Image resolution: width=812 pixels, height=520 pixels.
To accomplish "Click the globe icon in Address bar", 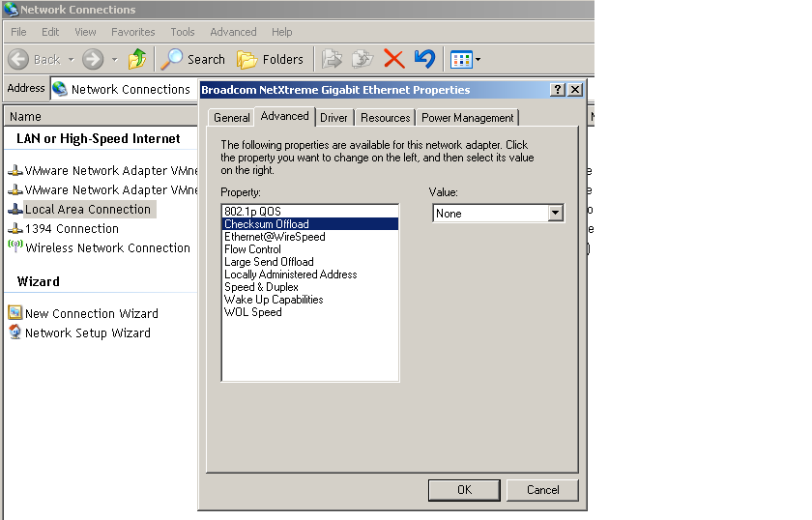I will 60,89.
